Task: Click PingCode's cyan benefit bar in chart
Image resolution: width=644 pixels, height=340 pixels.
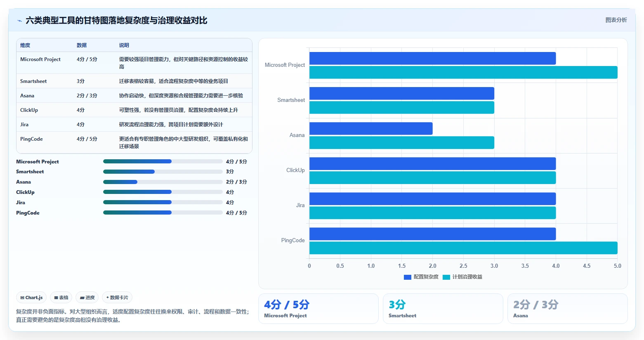Action: coord(463,248)
